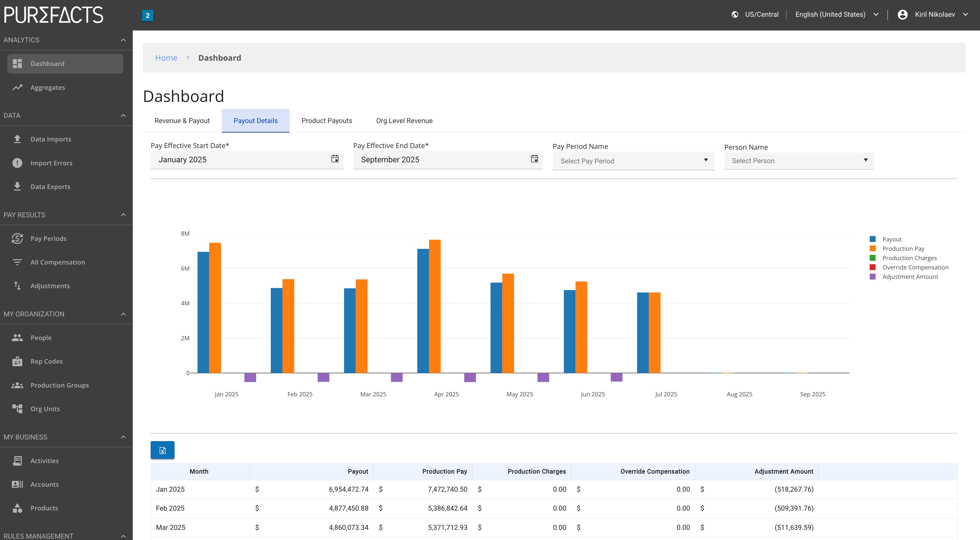Open the Product Payouts tab
Screen dimensions: 980x540
click(x=327, y=121)
